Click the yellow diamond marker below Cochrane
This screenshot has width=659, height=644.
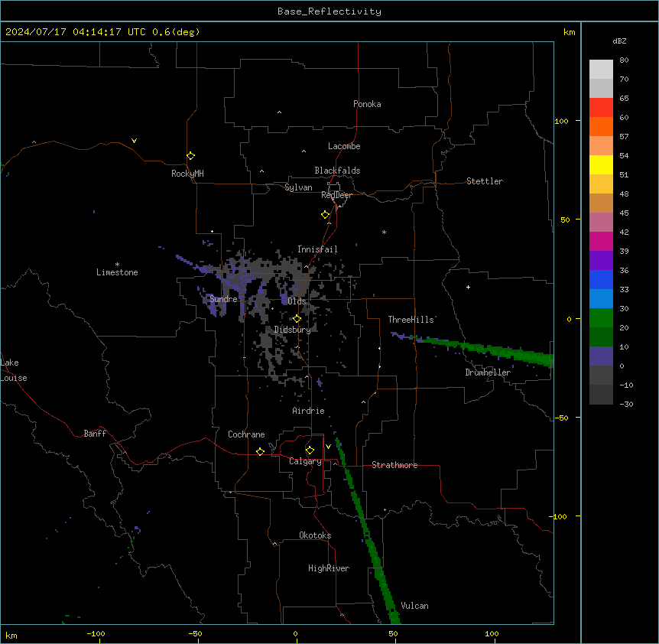click(x=260, y=451)
